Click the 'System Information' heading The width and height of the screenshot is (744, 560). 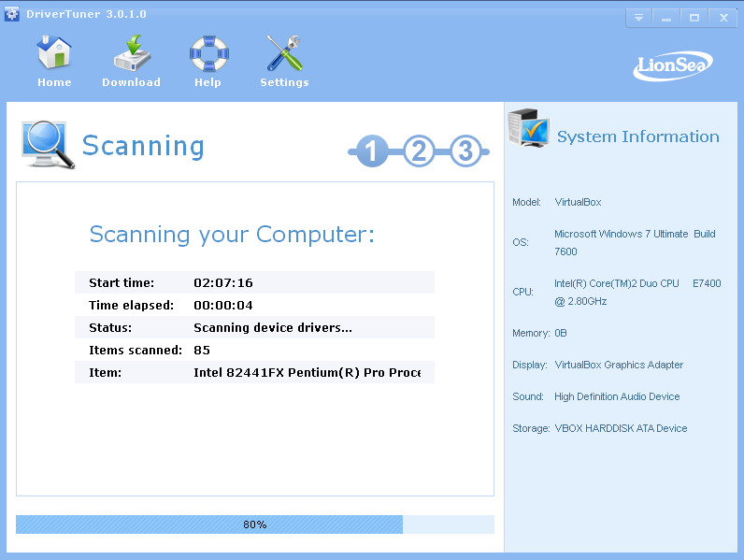click(638, 136)
